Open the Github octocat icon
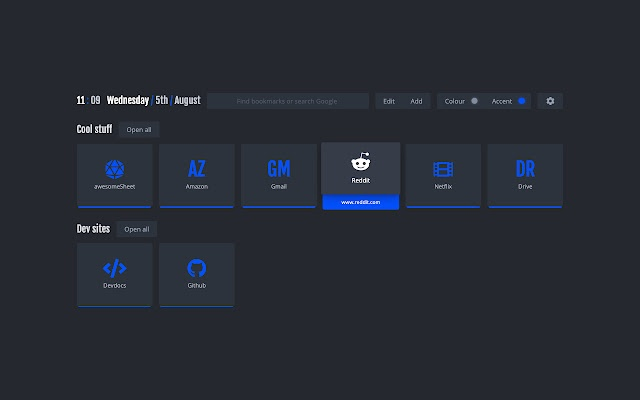 tap(196, 267)
